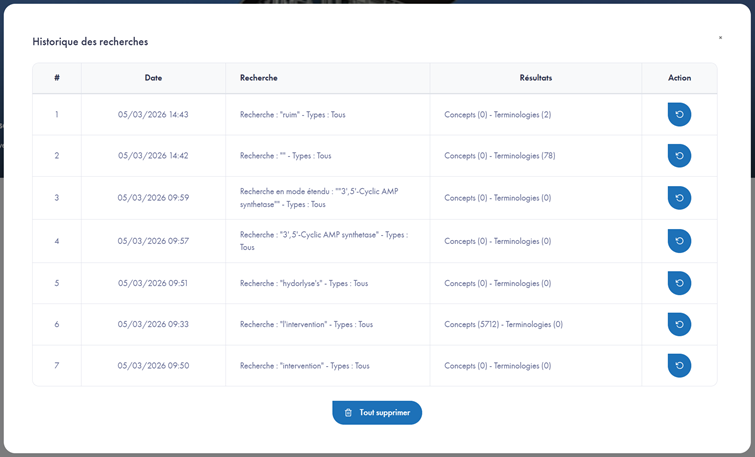
Task: Click the Action column header
Action: (679, 78)
